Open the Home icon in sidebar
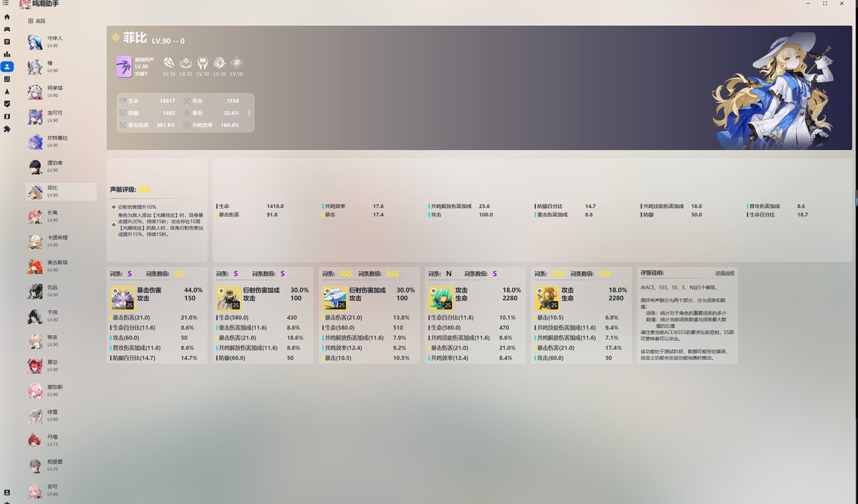This screenshot has height=504, width=858. click(x=7, y=16)
